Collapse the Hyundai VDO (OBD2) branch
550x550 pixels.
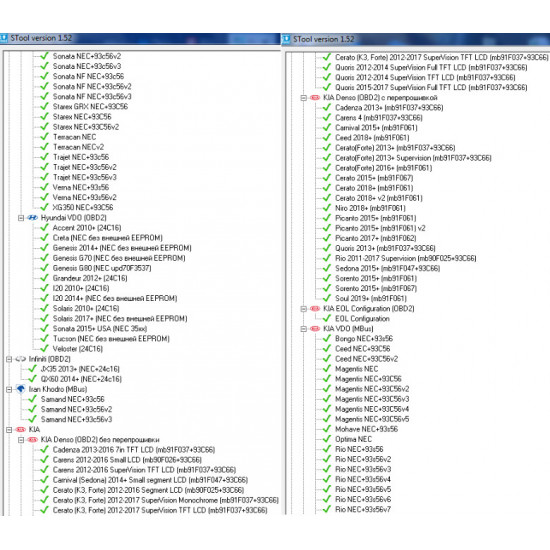pos(21,218)
